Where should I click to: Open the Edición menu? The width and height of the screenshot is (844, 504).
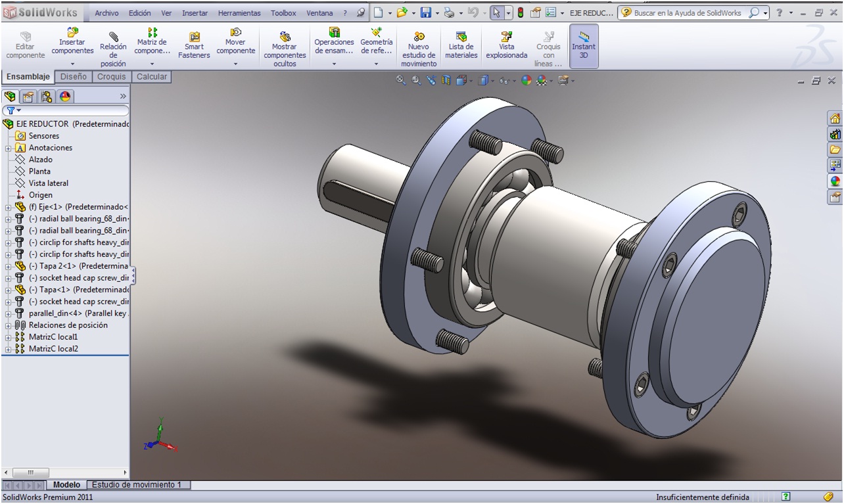(x=139, y=13)
